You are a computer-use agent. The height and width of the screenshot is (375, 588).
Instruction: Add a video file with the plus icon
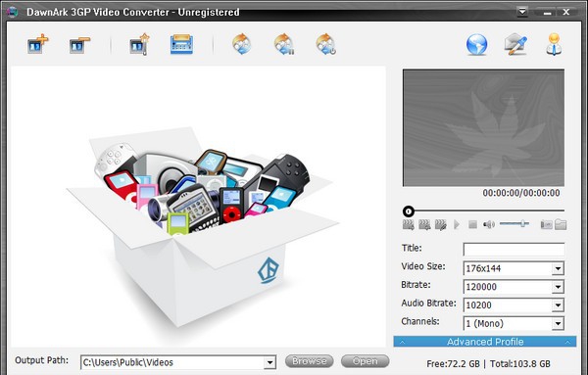pos(38,44)
